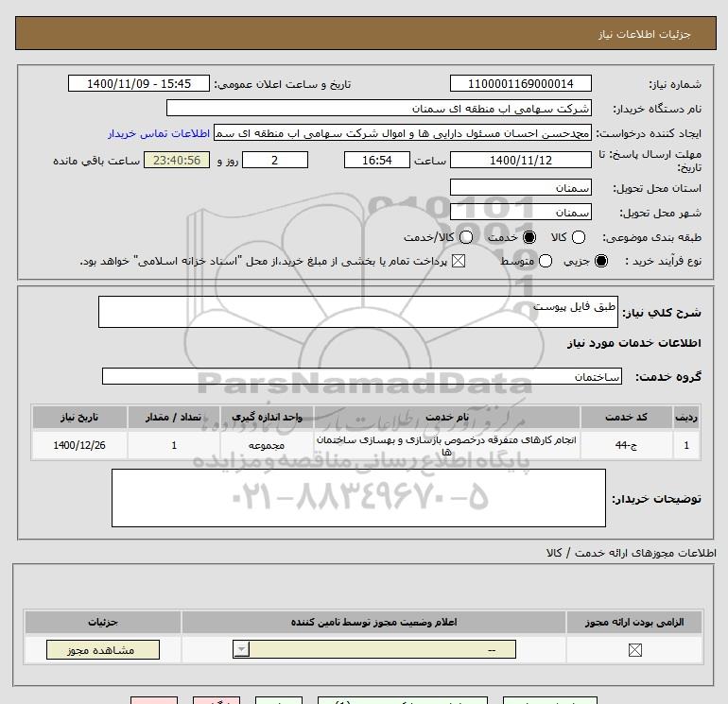The image size is (728, 704).
Task: Click the الزامی بودن ارائه مجوز column header
Action: [x=634, y=622]
